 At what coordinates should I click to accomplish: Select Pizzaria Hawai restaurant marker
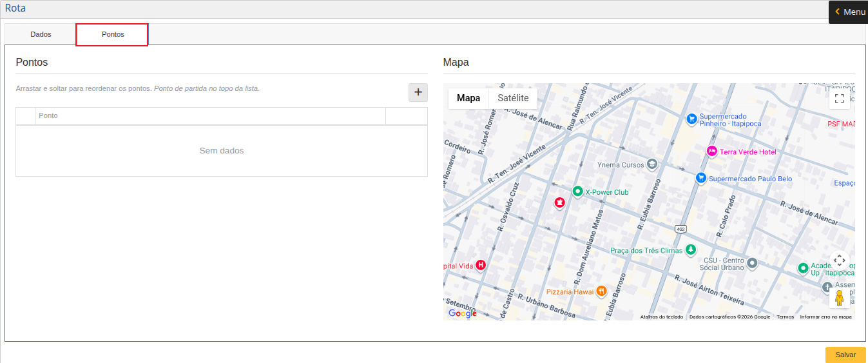[601, 291]
